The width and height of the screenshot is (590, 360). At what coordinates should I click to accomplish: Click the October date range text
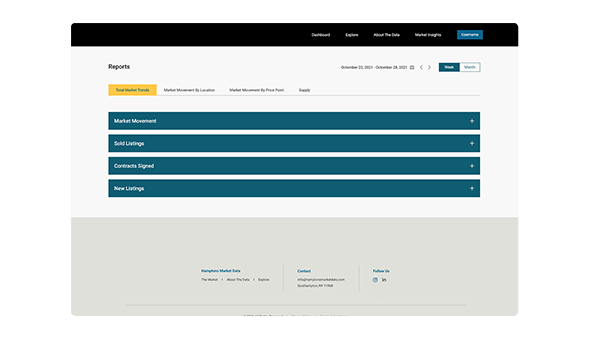click(374, 67)
